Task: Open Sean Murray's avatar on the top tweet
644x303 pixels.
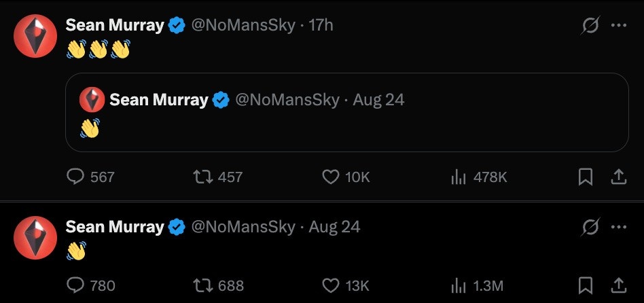Action: pos(35,36)
